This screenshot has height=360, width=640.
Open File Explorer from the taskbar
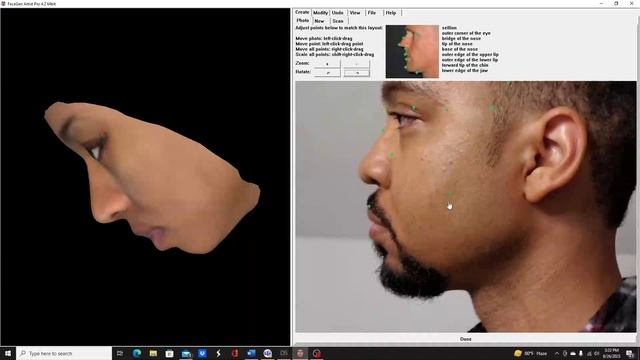click(x=153, y=353)
